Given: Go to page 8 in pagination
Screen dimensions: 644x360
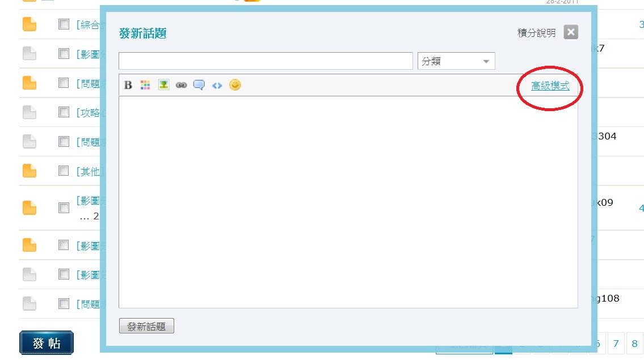Looking at the screenshot, I should 634,343.
